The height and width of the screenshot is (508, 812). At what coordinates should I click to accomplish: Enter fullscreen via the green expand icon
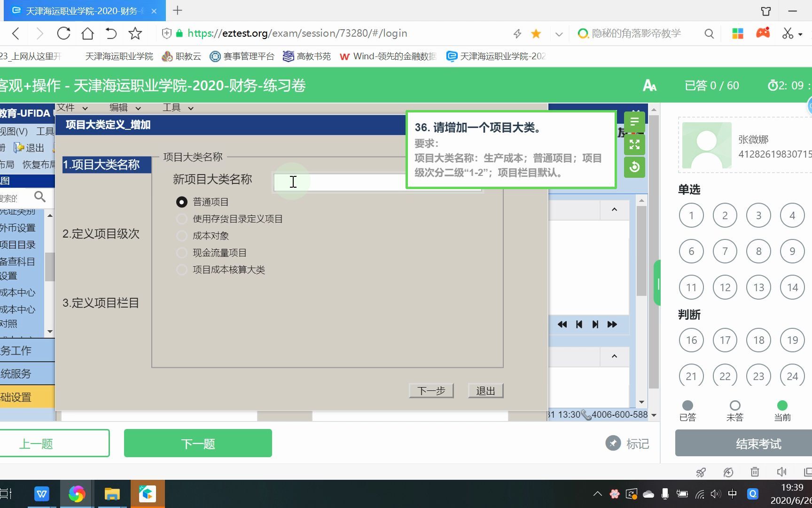point(634,144)
